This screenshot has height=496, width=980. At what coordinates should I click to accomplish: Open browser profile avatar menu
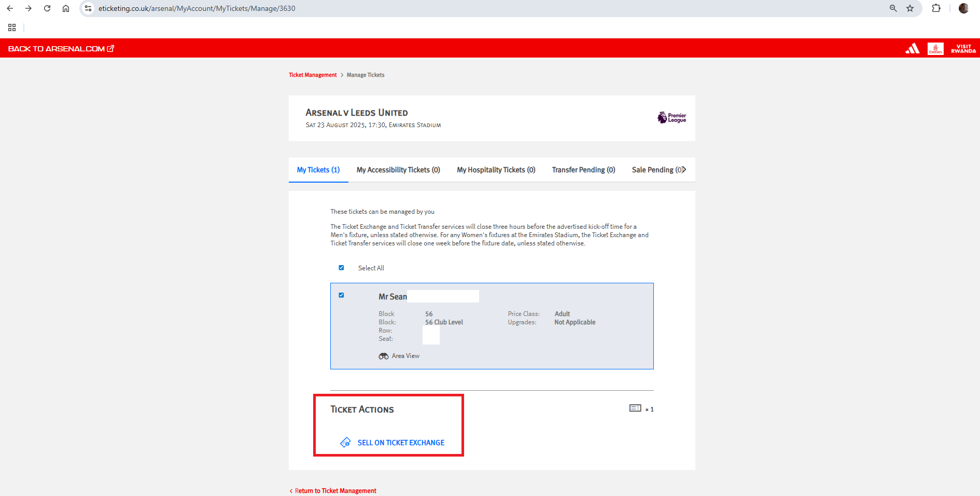963,8
